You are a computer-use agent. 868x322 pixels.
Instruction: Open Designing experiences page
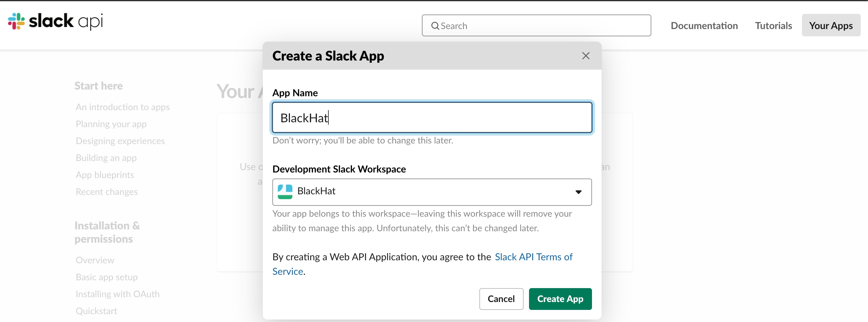click(120, 141)
